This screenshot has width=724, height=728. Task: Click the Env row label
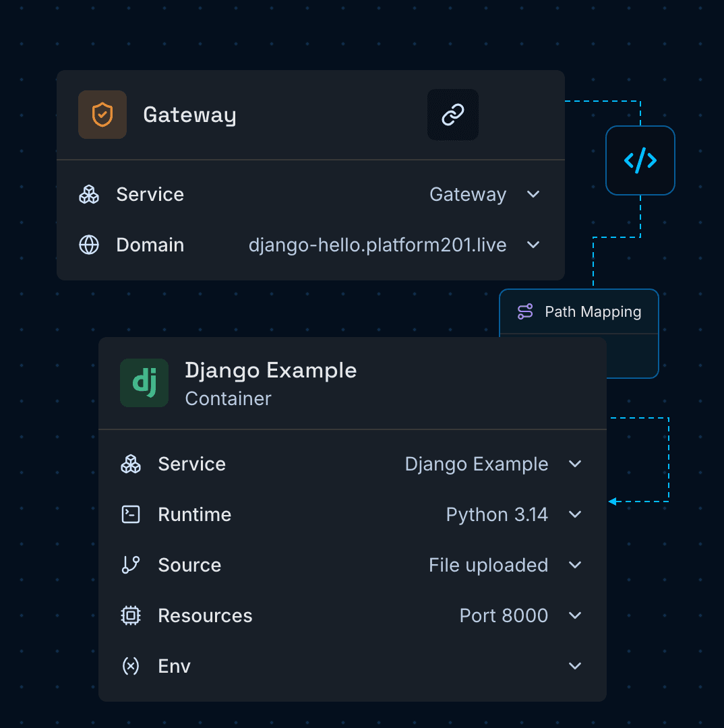pos(174,666)
